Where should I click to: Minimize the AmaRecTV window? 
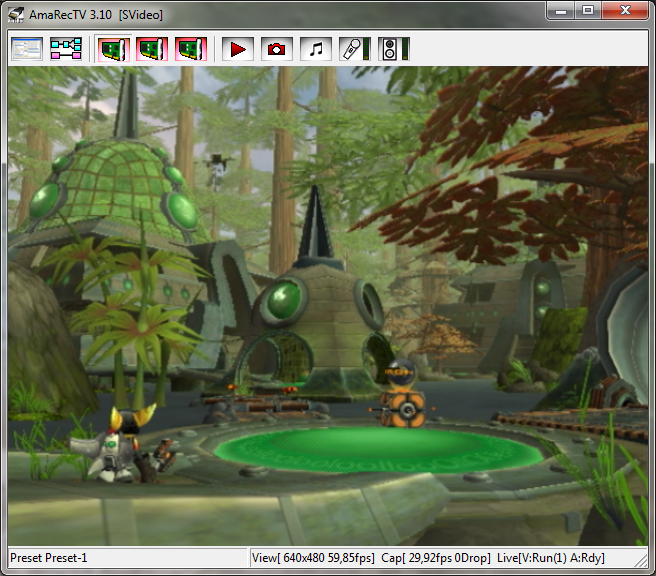[x=562, y=11]
